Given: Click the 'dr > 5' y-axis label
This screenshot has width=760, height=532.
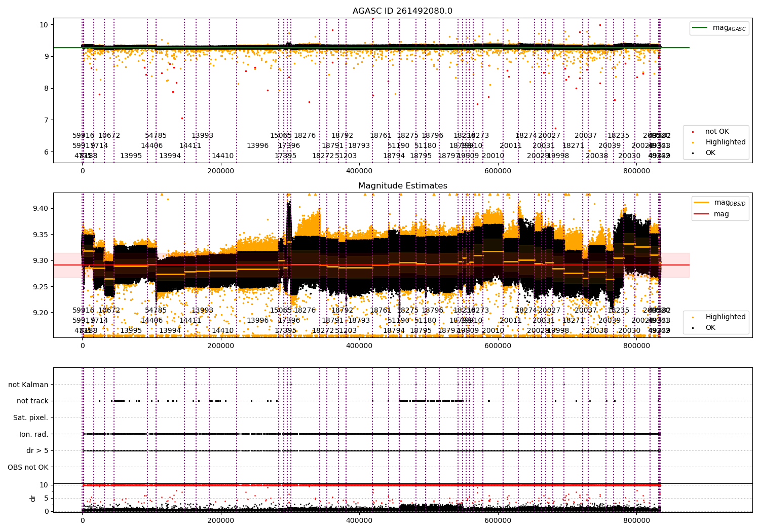Looking at the screenshot, I should click(x=37, y=450).
